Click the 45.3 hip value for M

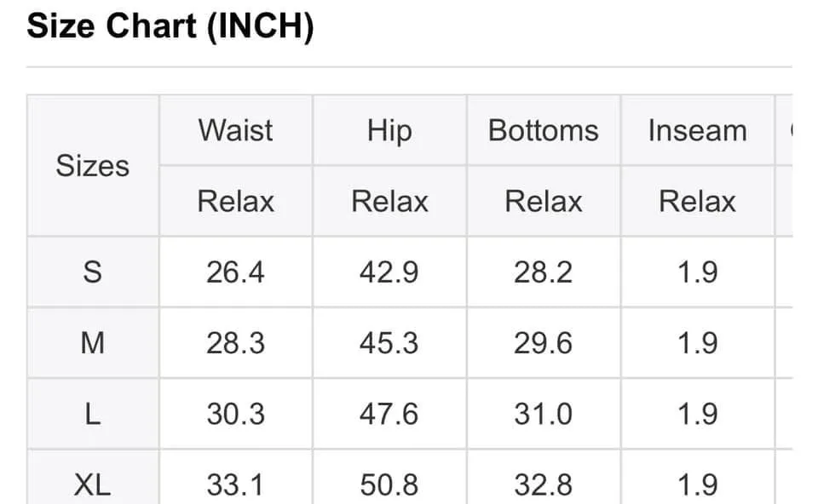click(x=389, y=343)
